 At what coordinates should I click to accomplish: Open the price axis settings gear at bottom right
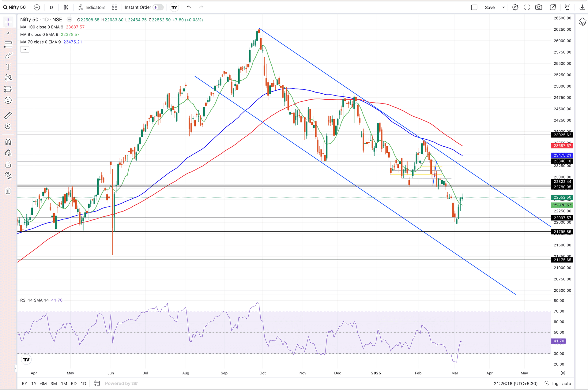563,373
